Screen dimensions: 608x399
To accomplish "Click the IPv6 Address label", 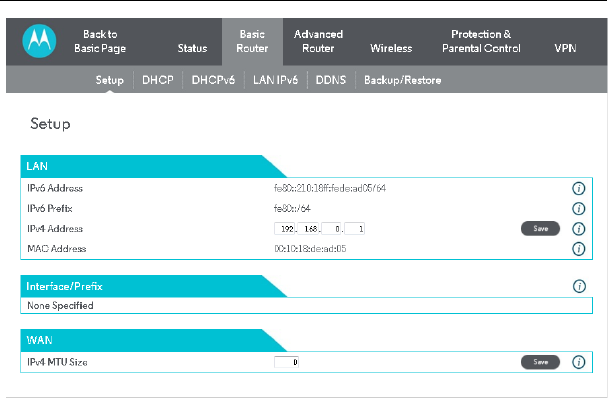I will pyautogui.click(x=55, y=188).
